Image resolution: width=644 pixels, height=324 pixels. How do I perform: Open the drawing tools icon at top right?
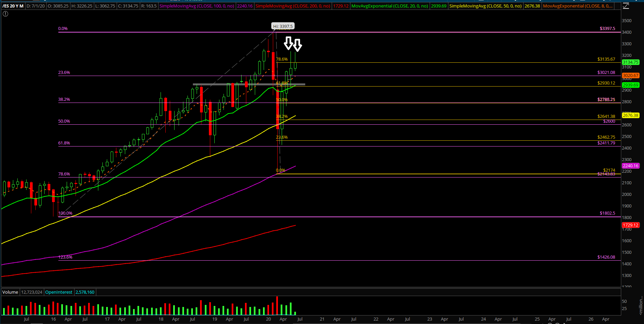(x=626, y=6)
